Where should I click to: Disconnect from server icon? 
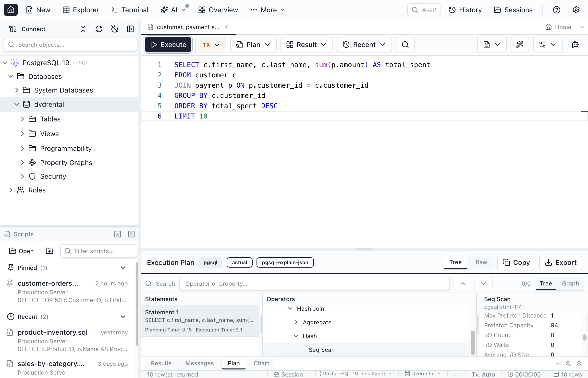tap(115, 29)
